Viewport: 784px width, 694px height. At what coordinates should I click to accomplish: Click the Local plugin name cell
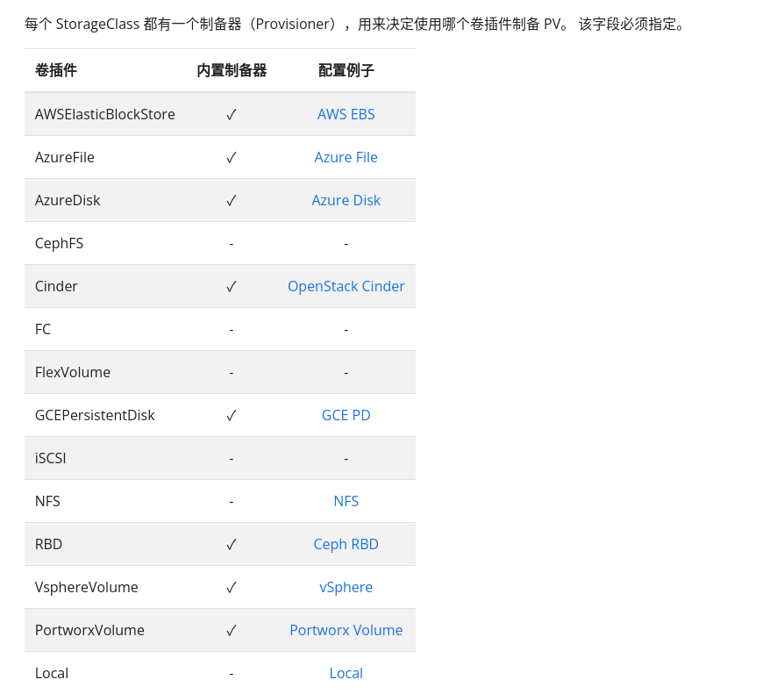tap(52, 674)
